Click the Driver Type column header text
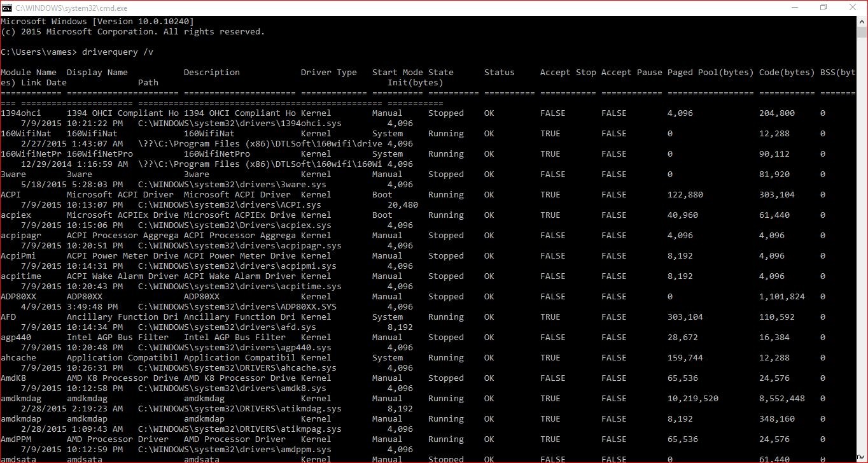The height and width of the screenshot is (463, 868). pyautogui.click(x=328, y=72)
